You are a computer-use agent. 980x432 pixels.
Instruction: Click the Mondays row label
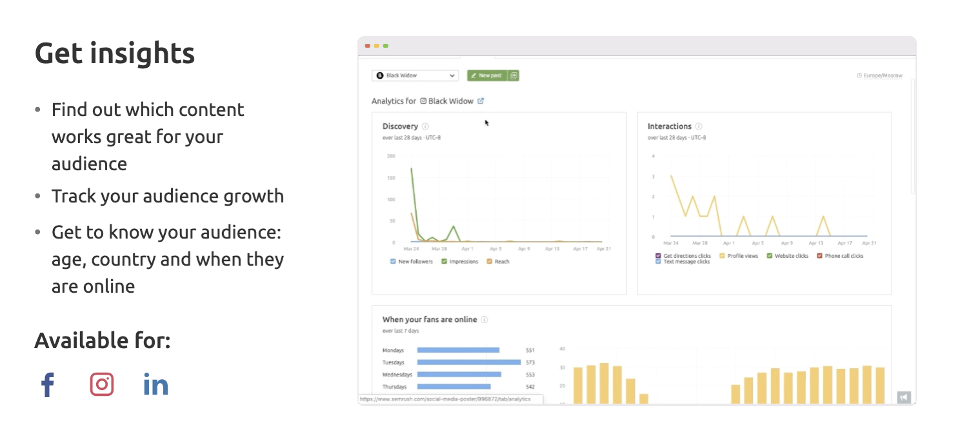point(393,350)
